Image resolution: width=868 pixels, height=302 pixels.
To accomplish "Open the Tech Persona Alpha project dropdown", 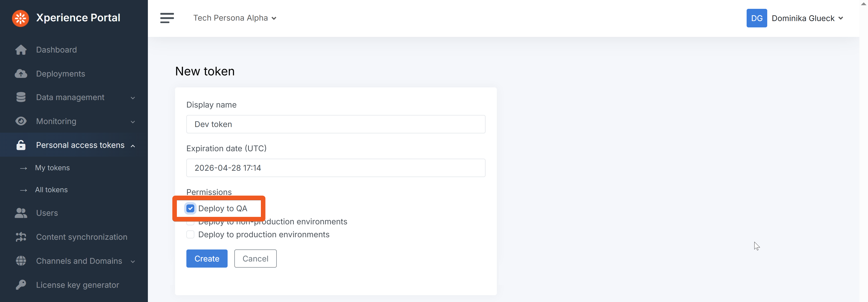I will (235, 18).
